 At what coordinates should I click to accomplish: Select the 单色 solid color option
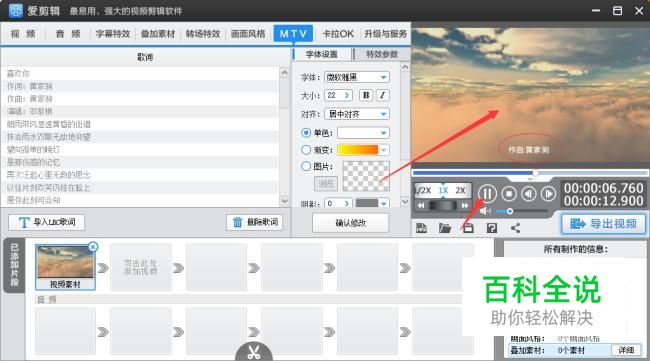point(306,133)
